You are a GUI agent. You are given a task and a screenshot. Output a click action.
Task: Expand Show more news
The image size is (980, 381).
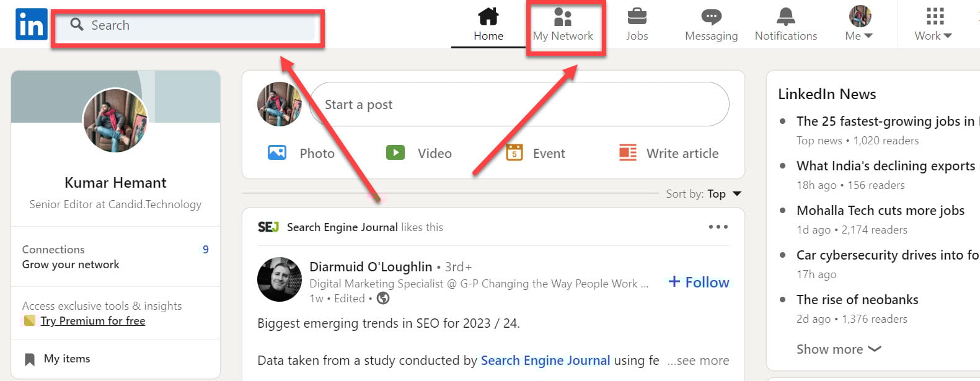[x=839, y=349]
